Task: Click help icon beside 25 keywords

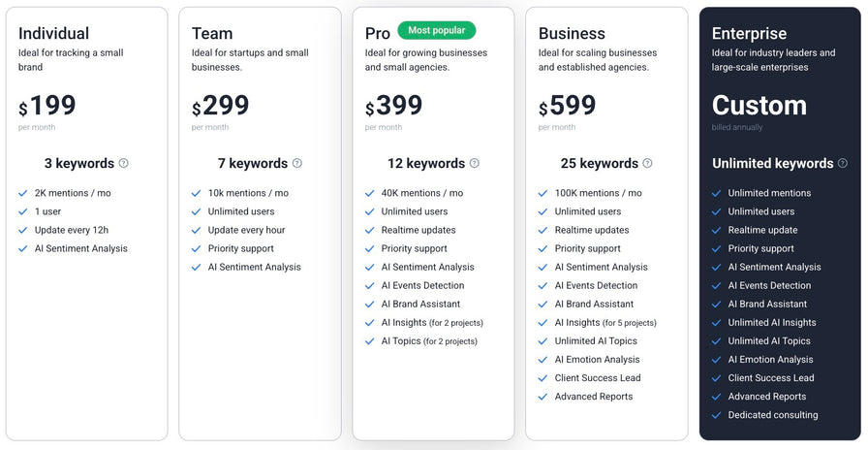Action: [647, 164]
